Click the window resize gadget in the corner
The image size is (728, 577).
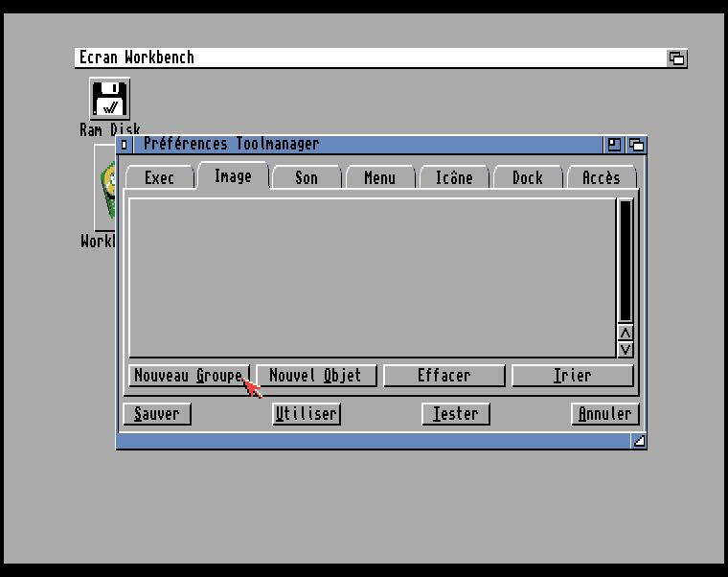pos(638,441)
